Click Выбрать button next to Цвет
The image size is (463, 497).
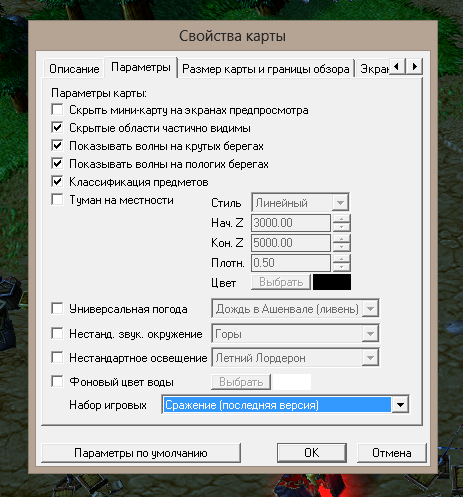[x=281, y=282]
